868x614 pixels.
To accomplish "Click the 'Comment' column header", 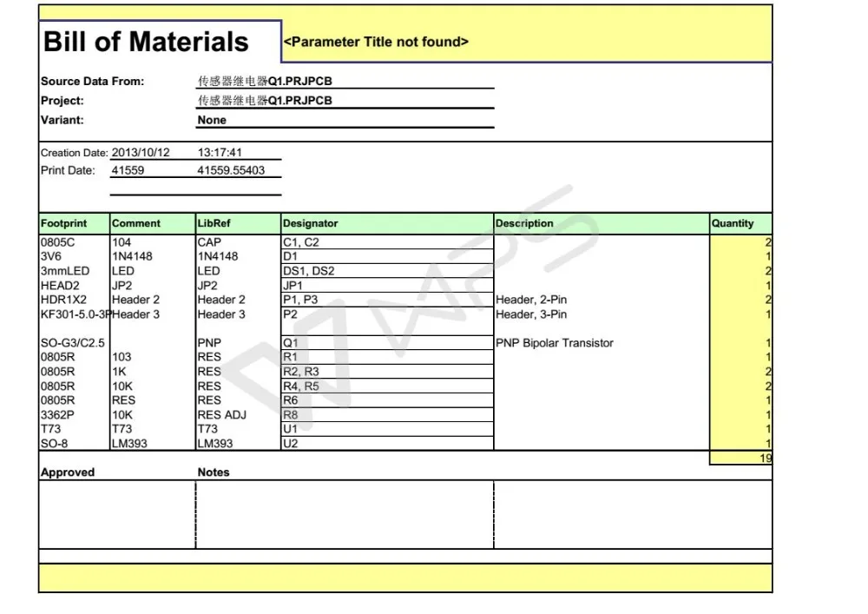I will [x=153, y=224].
